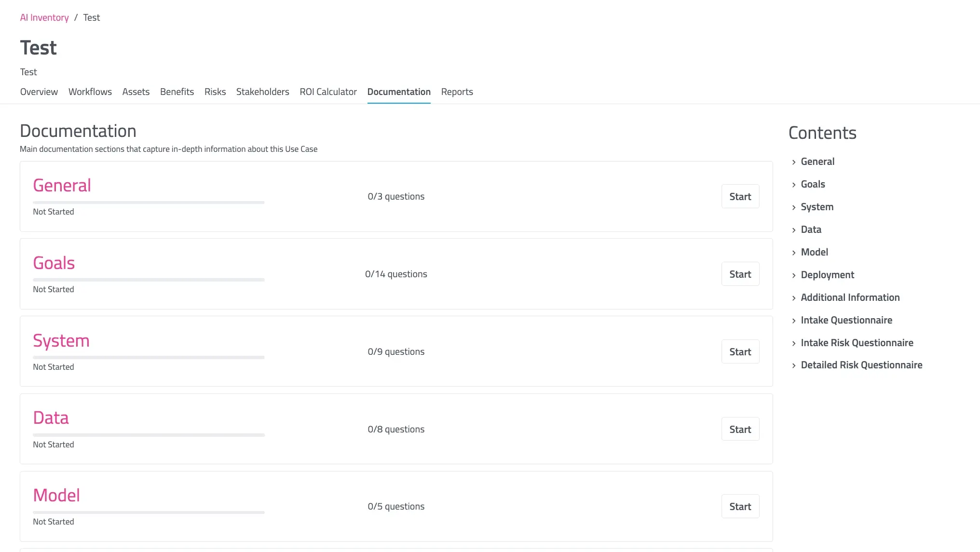Select the Benefits tab

pyautogui.click(x=177, y=92)
